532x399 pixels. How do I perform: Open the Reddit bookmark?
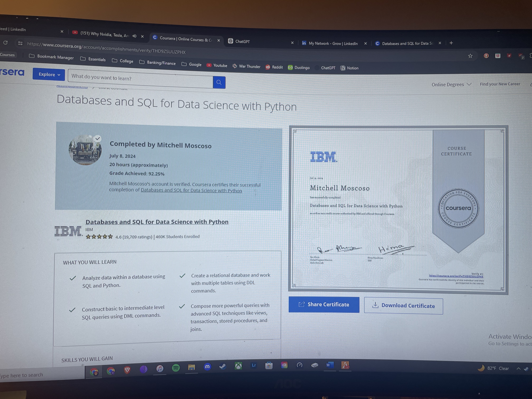pos(274,67)
